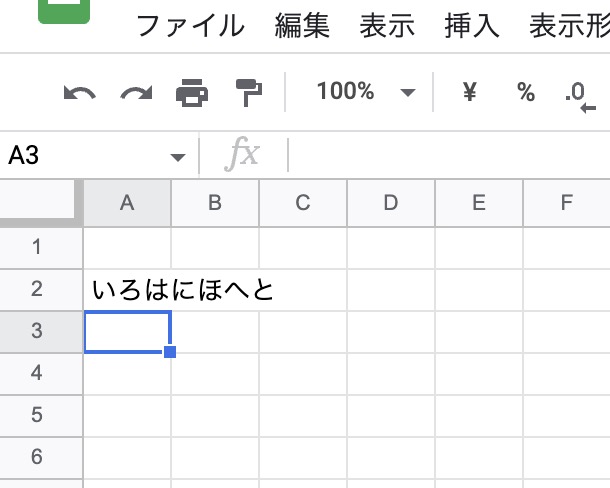Expand the name box dropdown arrow
The width and height of the screenshot is (610, 488).
(178, 157)
